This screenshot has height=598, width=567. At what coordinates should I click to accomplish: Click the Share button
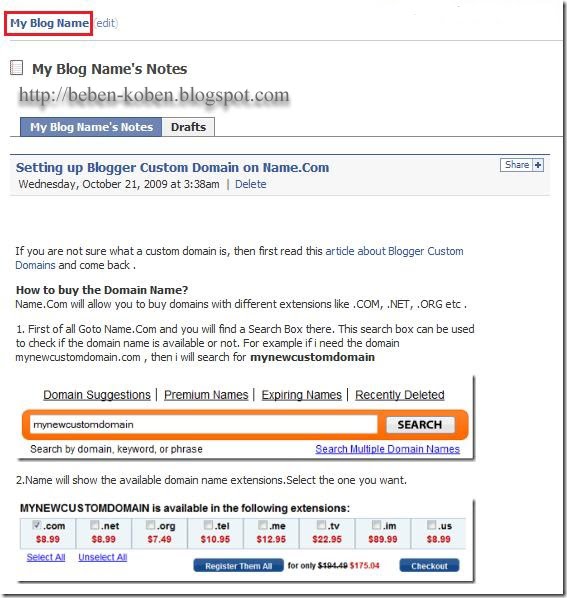(517, 165)
